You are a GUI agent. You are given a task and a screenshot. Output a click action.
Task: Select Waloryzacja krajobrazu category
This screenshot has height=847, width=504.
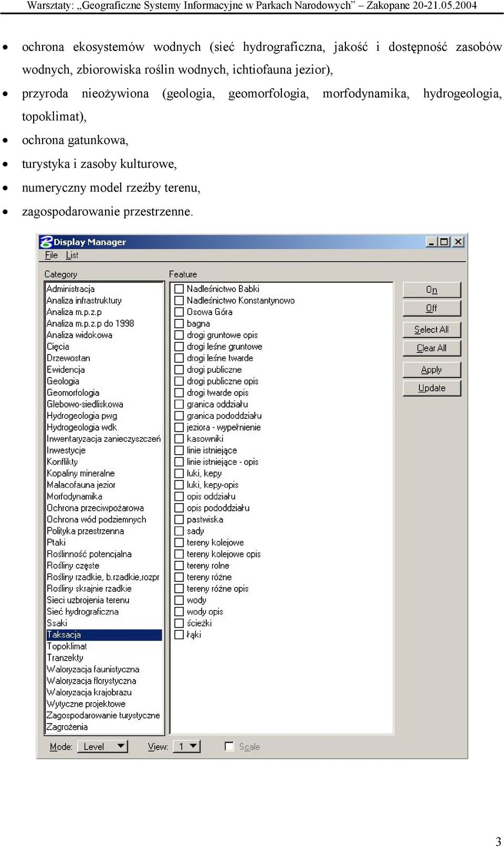point(89,693)
